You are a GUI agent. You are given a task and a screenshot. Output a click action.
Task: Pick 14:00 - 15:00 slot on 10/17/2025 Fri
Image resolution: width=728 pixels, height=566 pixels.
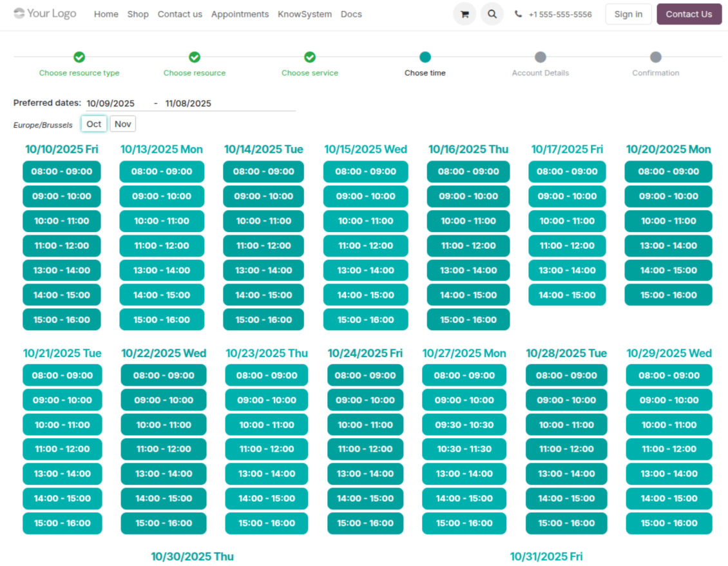567,295
